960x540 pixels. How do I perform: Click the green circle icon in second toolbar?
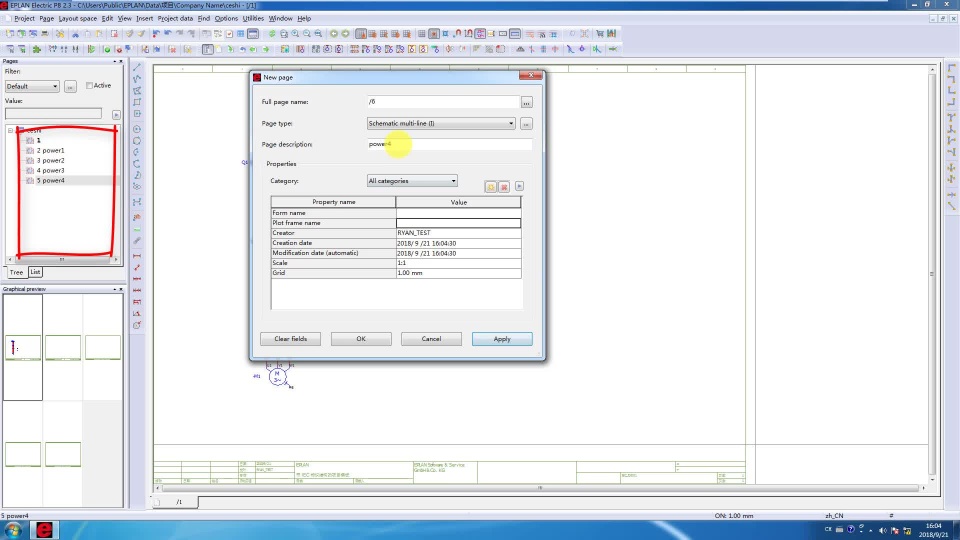107,50
